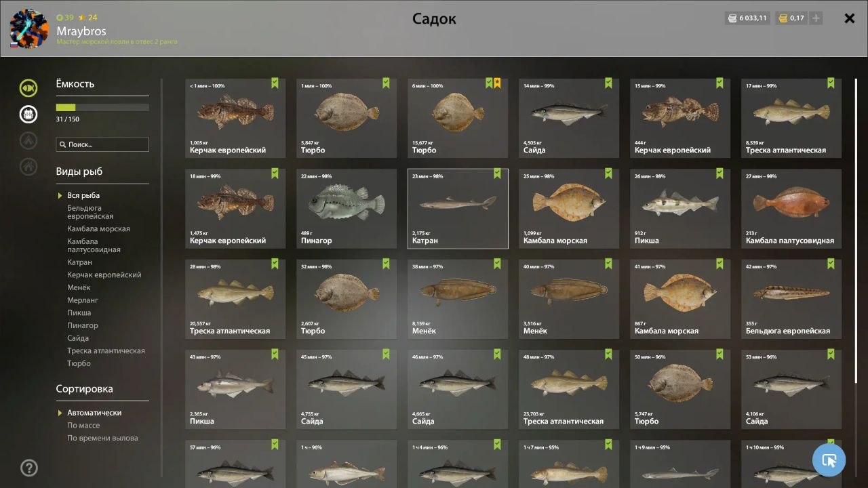Sort fish by По массе

pos(83,425)
